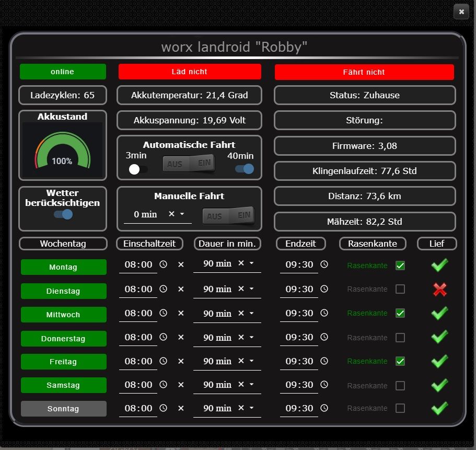
Task: Open clock icon for Samstag Endzeit
Action: (x=324, y=385)
